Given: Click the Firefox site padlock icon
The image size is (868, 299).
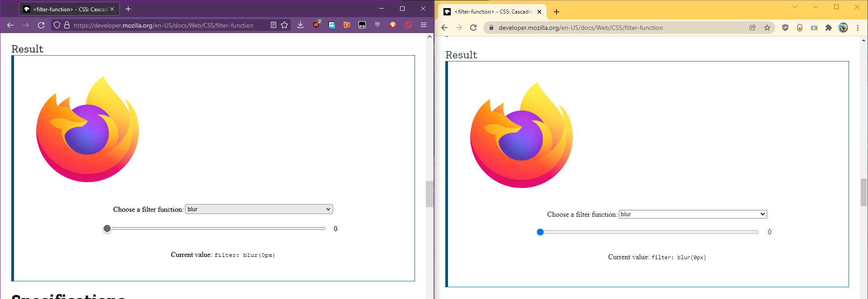Looking at the screenshot, I should [x=67, y=25].
